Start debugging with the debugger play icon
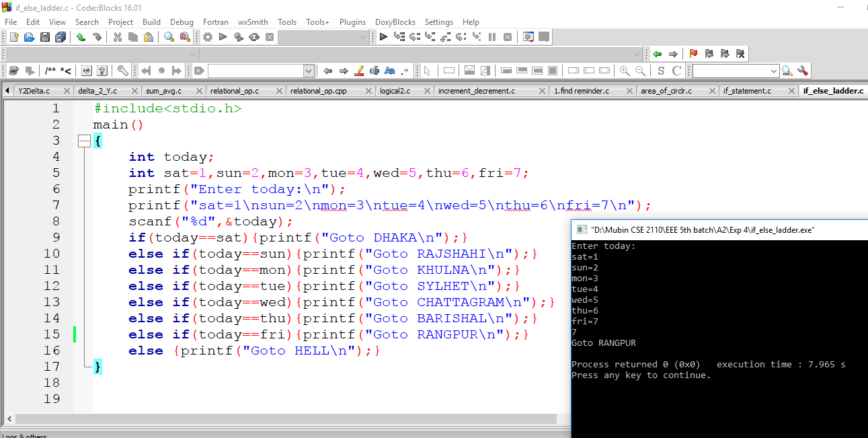The image size is (868, 438). (x=383, y=37)
